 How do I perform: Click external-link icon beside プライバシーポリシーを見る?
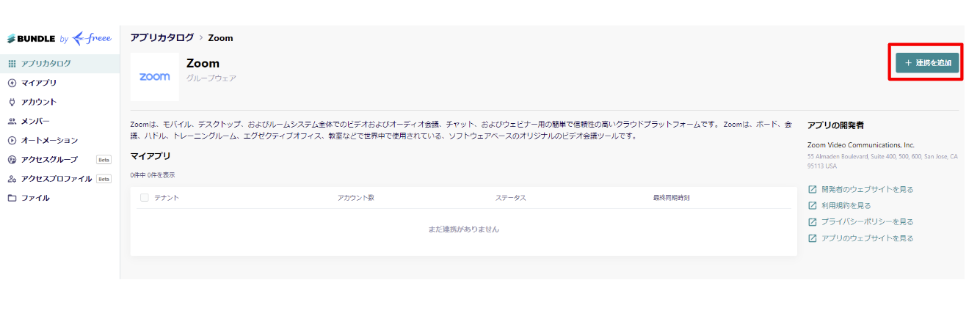pyautogui.click(x=812, y=221)
